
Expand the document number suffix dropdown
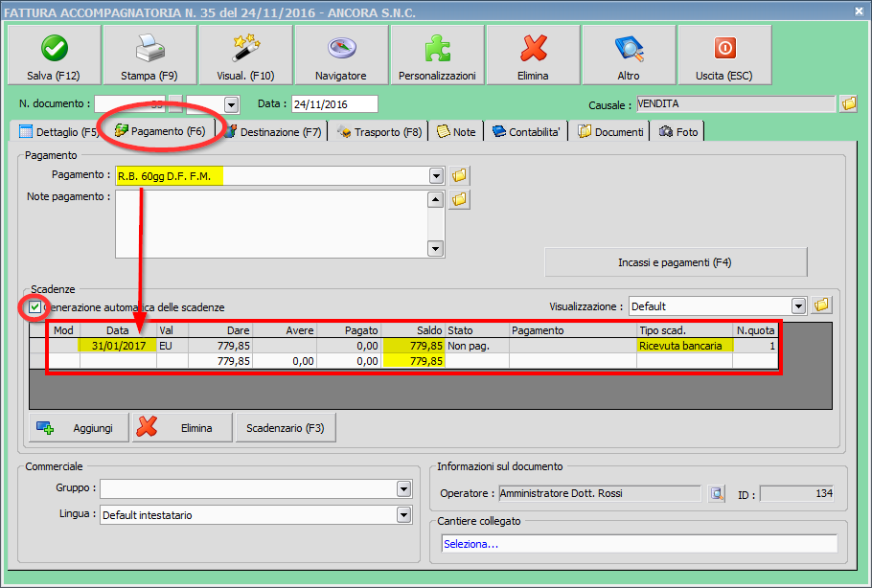(231, 104)
